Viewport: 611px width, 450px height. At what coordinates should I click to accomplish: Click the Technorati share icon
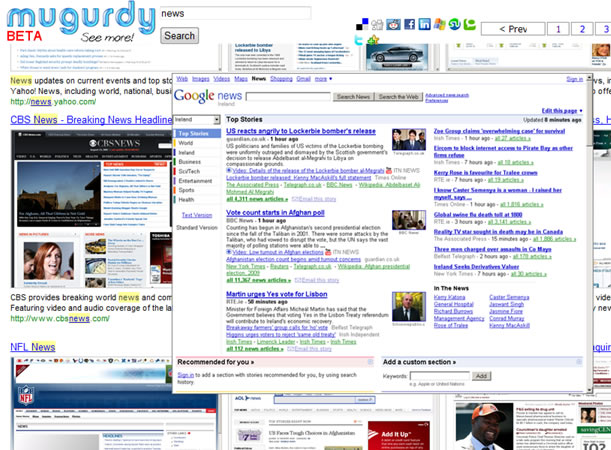470,24
